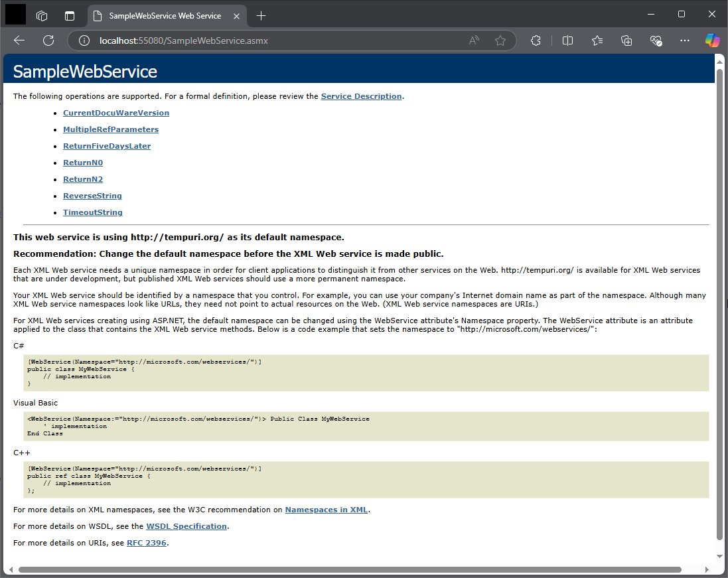Open the Favorites list icon
Viewport: 728px width, 578px height.
pyautogui.click(x=597, y=41)
